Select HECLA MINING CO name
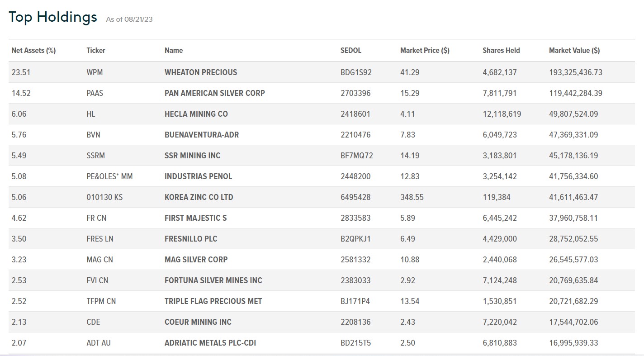644x356 pixels. pyautogui.click(x=196, y=114)
